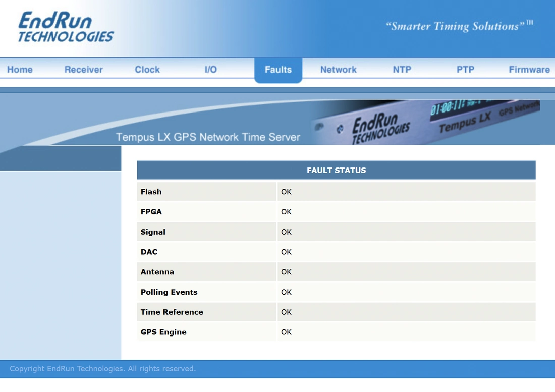Click the OK status for Antenna

287,272
